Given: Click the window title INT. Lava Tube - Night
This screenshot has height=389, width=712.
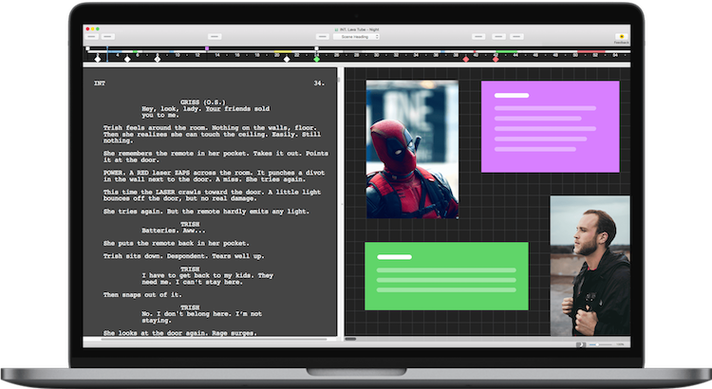Looking at the screenshot, I should point(359,30).
